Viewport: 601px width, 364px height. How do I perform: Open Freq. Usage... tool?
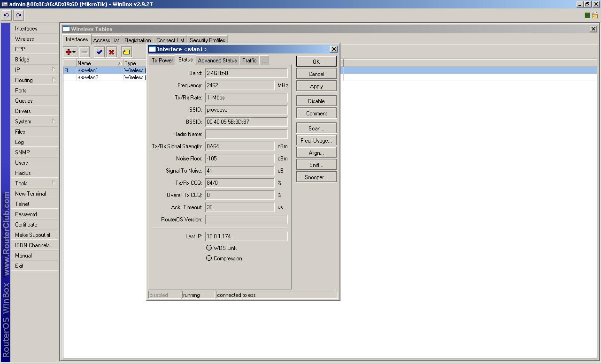tap(316, 140)
